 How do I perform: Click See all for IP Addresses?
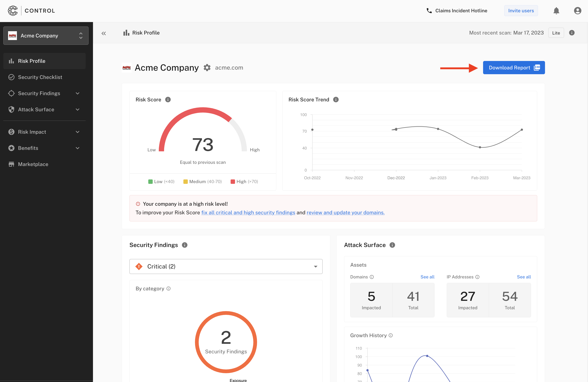coord(524,277)
